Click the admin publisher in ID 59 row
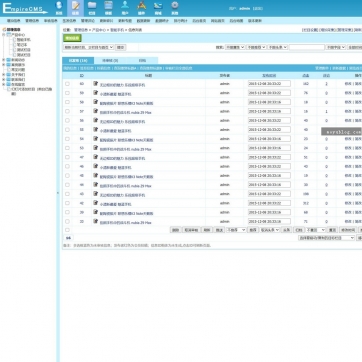362x362 pixels. 225,93
